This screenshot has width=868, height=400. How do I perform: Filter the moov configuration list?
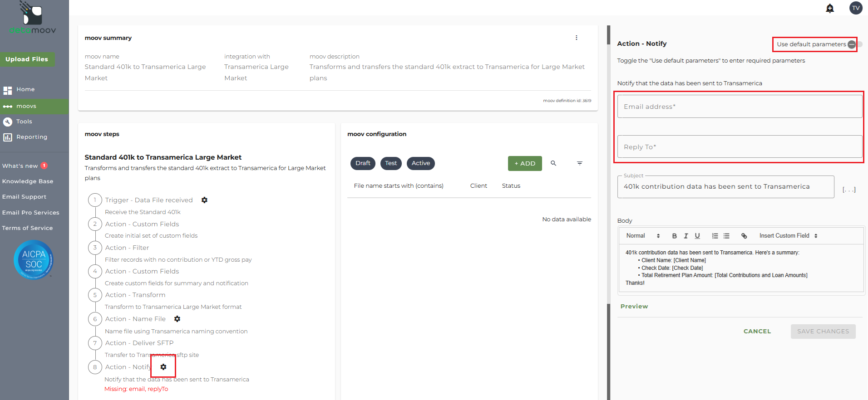(x=580, y=163)
